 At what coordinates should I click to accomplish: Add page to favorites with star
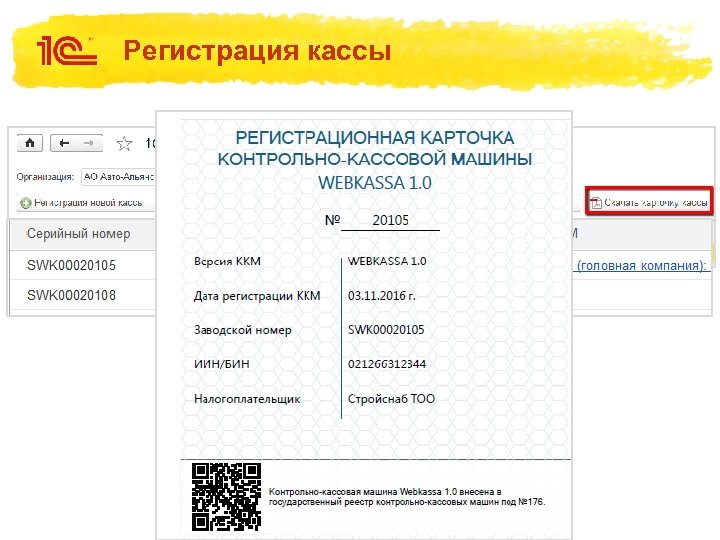click(x=124, y=144)
